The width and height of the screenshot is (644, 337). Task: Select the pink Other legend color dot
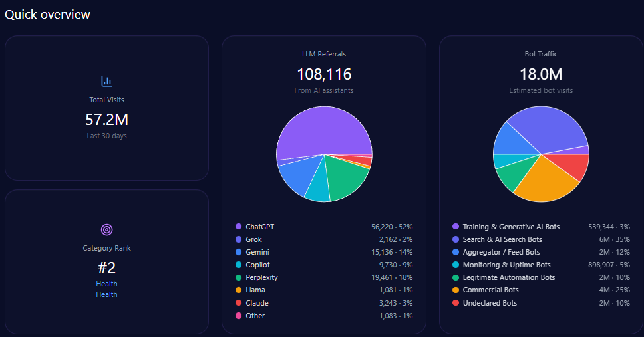click(238, 316)
